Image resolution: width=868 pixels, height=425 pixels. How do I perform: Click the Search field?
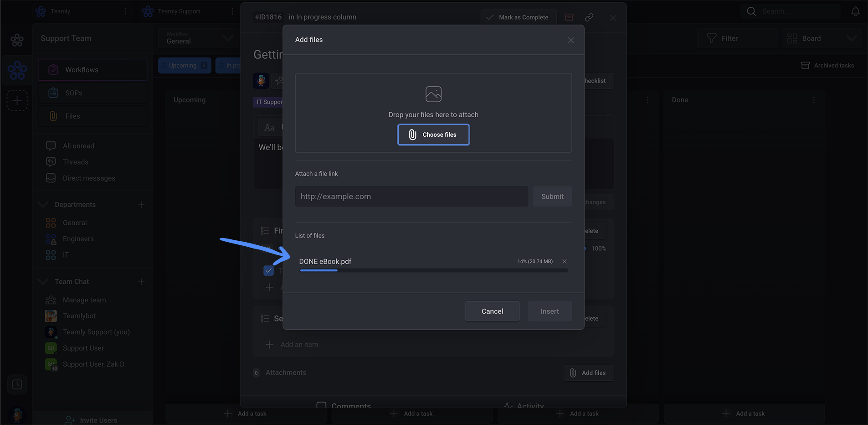click(791, 11)
